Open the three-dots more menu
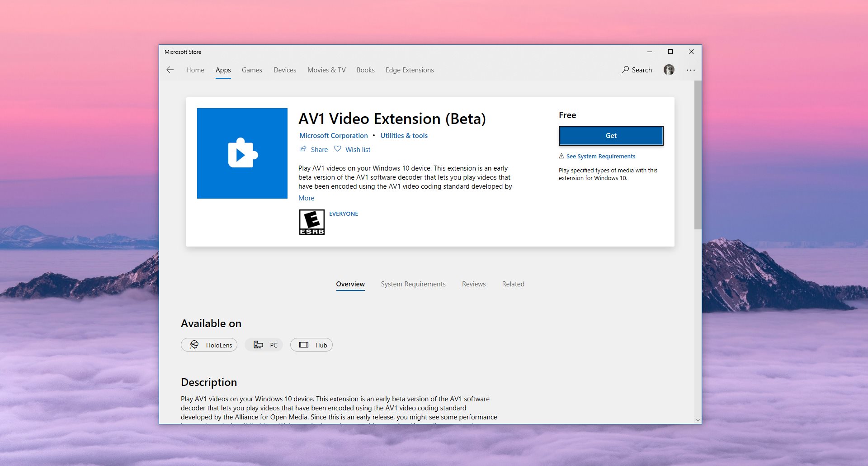Screen dimensions: 868x466 pyautogui.click(x=691, y=70)
